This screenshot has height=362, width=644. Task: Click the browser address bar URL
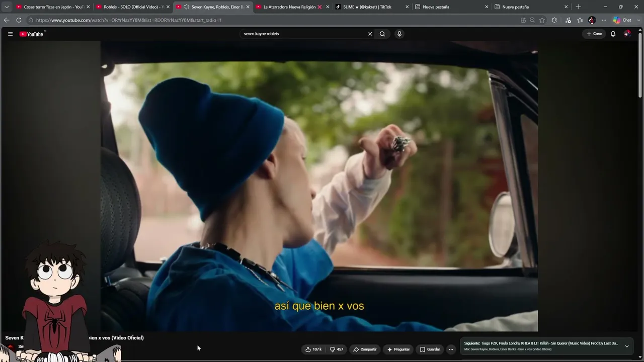(129, 20)
